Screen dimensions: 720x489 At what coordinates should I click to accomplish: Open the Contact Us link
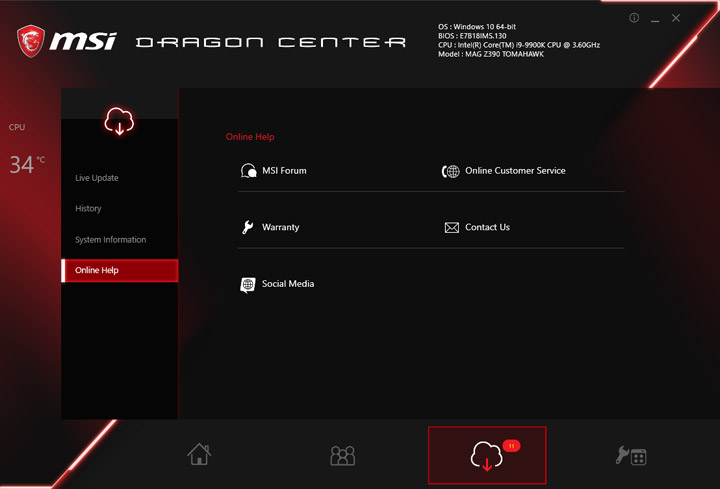coord(487,227)
